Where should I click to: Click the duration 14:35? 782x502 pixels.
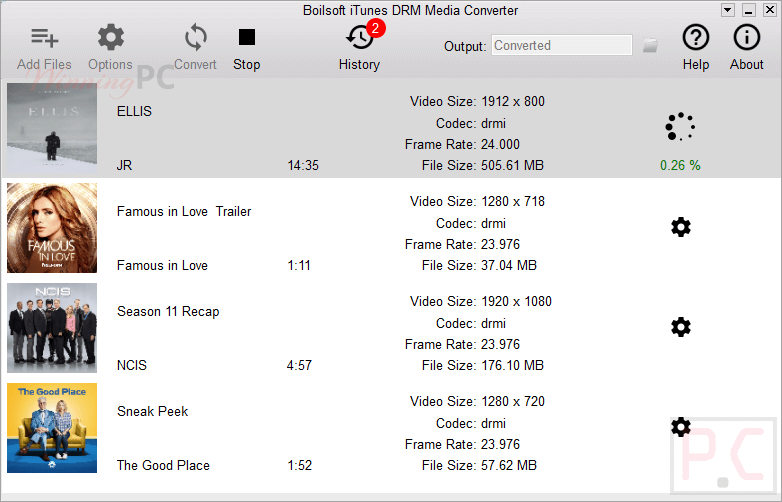303,166
